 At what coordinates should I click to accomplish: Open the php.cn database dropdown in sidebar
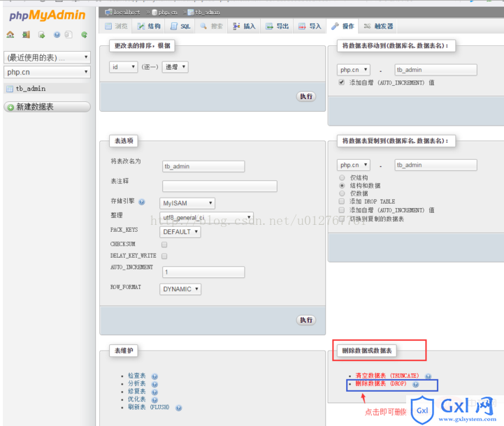pos(48,72)
